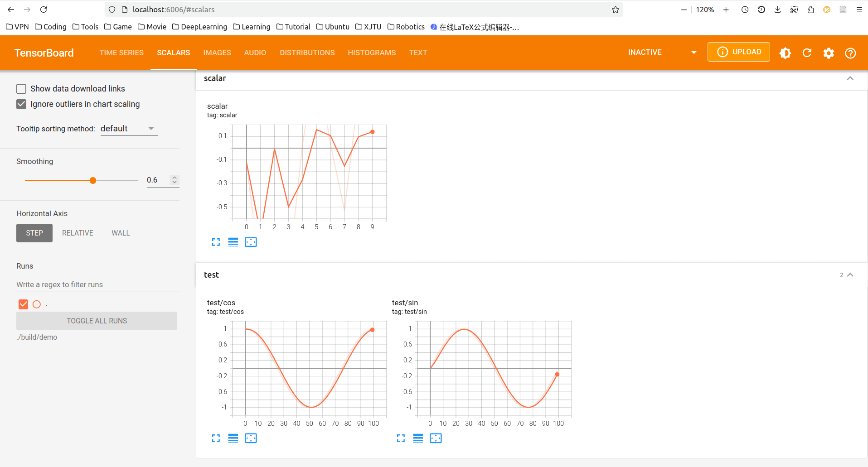This screenshot has width=868, height=467.
Task: Open the INACTIVE plugins dropdown
Action: [663, 53]
